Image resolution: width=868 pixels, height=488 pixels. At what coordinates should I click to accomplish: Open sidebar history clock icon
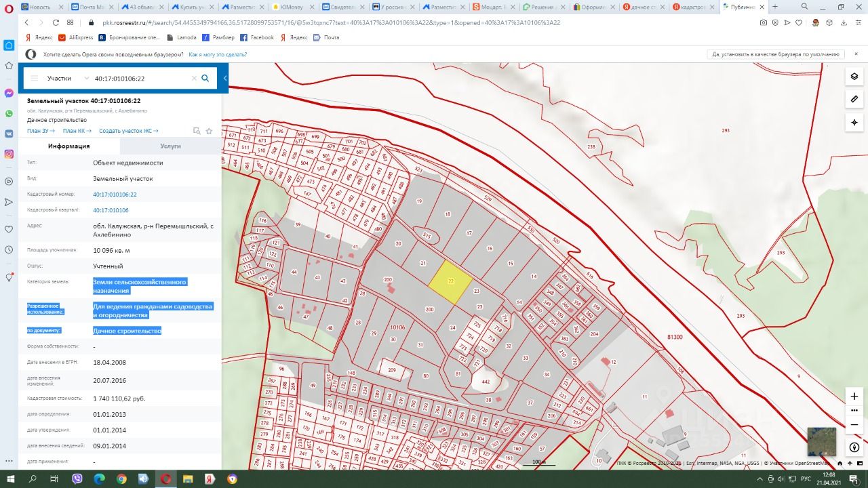9,249
